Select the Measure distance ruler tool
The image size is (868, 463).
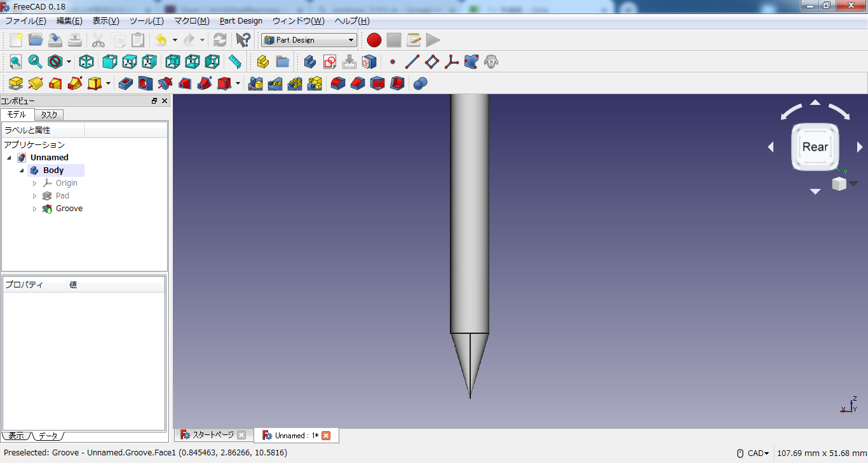235,62
